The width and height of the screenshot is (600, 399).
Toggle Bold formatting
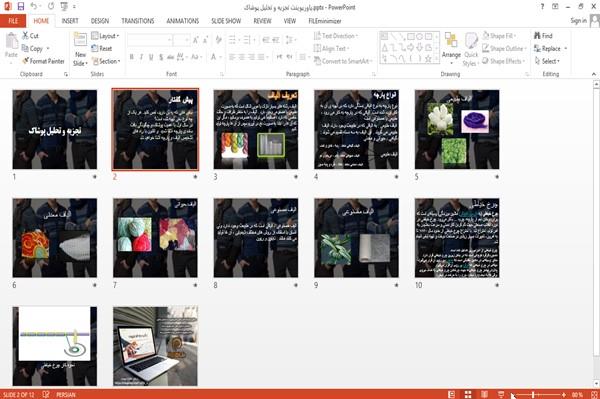[132, 57]
